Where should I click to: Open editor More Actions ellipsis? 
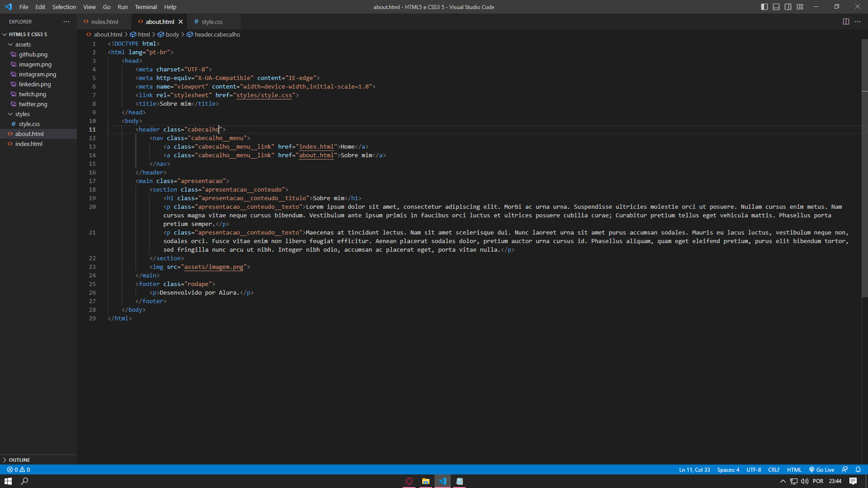(858, 22)
